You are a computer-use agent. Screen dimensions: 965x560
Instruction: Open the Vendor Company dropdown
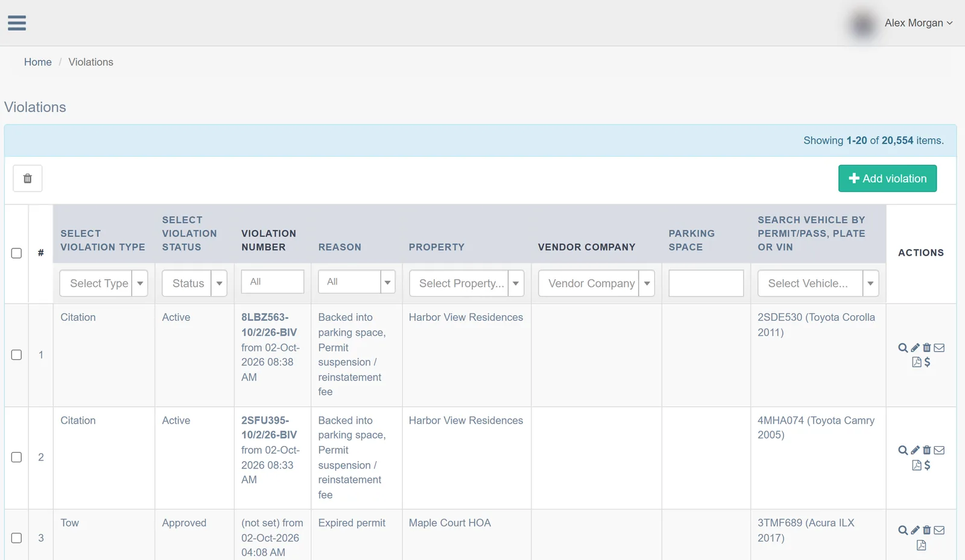point(596,283)
